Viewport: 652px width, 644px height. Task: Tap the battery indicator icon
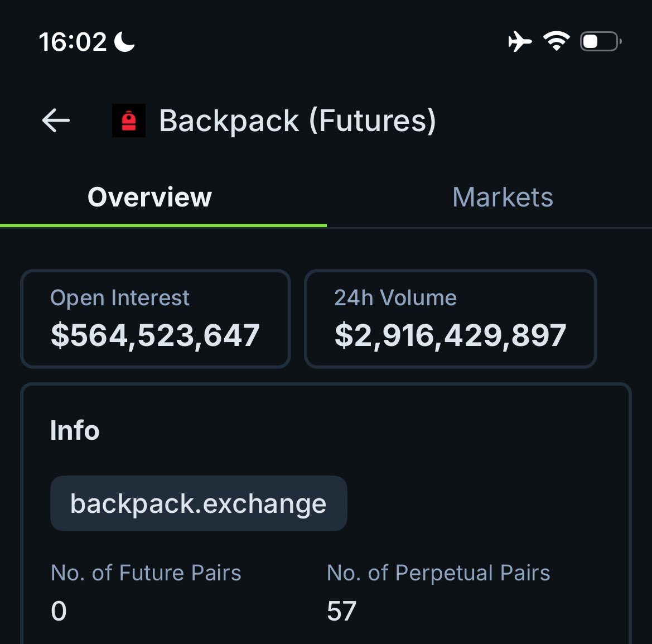pyautogui.click(x=601, y=42)
